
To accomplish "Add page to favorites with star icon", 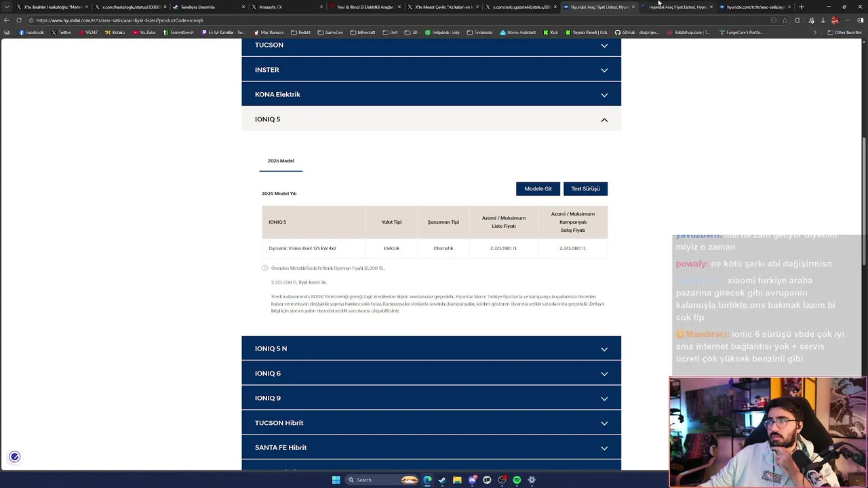I will click(x=785, y=20).
